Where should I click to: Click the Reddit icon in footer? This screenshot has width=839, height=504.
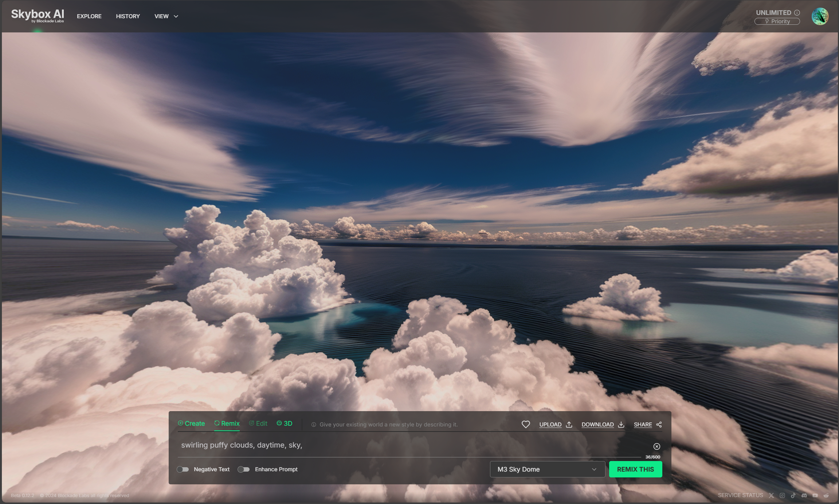tap(826, 495)
